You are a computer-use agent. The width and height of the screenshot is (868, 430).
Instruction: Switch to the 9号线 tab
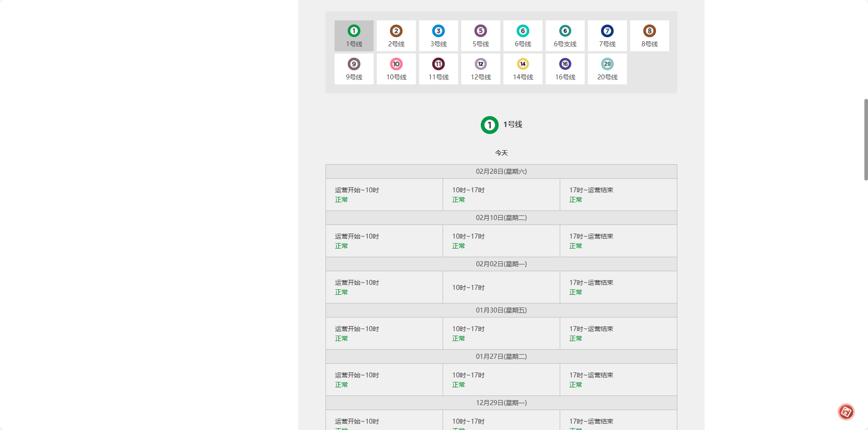pos(354,69)
